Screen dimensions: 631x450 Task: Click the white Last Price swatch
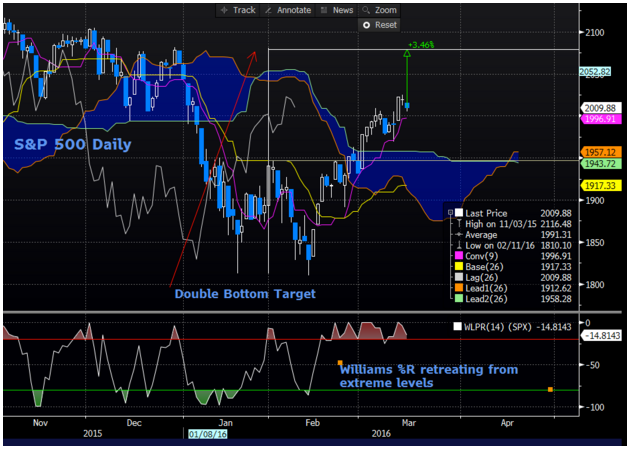pyautogui.click(x=459, y=213)
